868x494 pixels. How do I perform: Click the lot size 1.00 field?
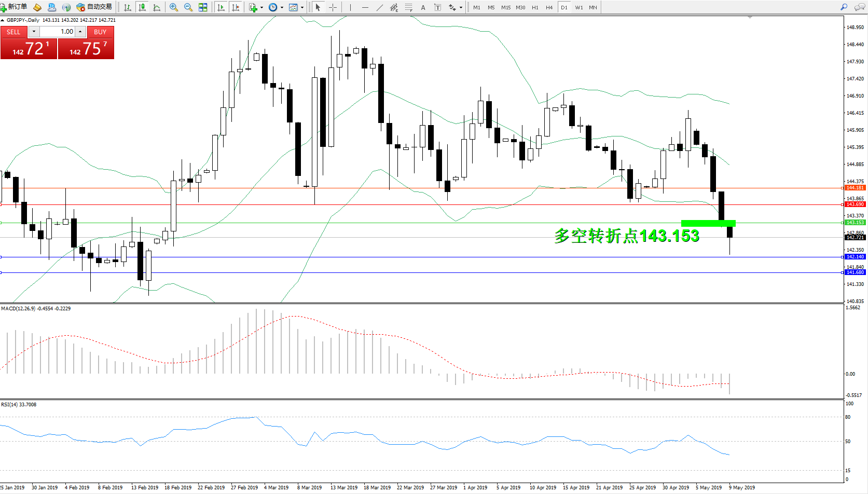coord(58,32)
